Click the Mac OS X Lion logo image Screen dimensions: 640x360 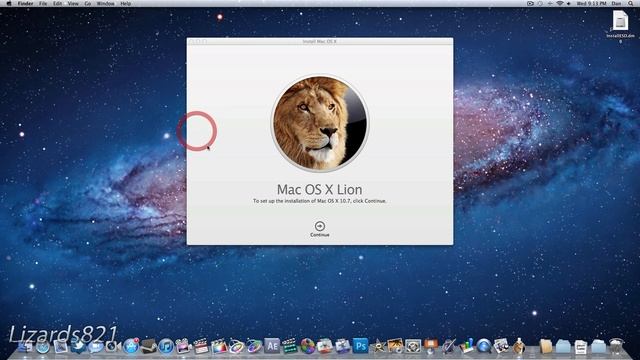click(x=320, y=123)
